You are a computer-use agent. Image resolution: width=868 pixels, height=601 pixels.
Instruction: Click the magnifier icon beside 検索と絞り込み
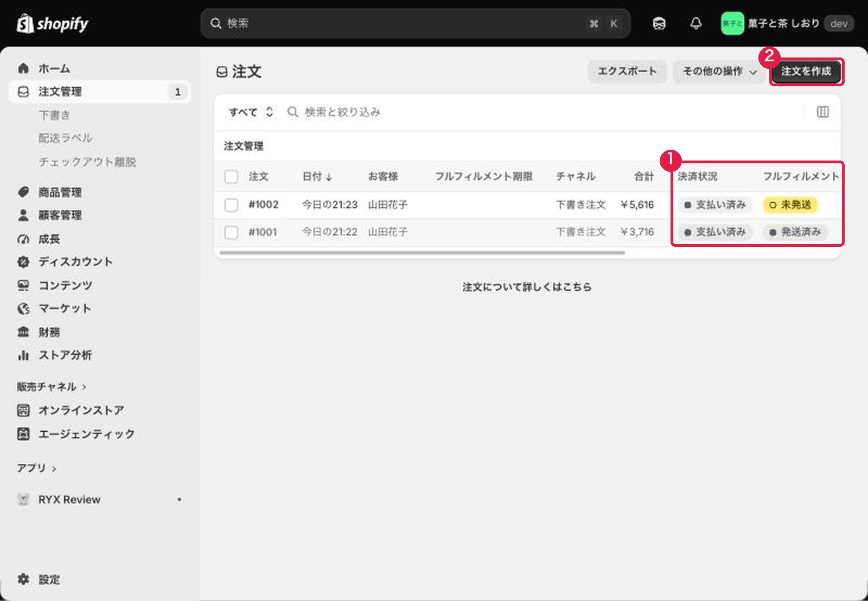tap(293, 112)
